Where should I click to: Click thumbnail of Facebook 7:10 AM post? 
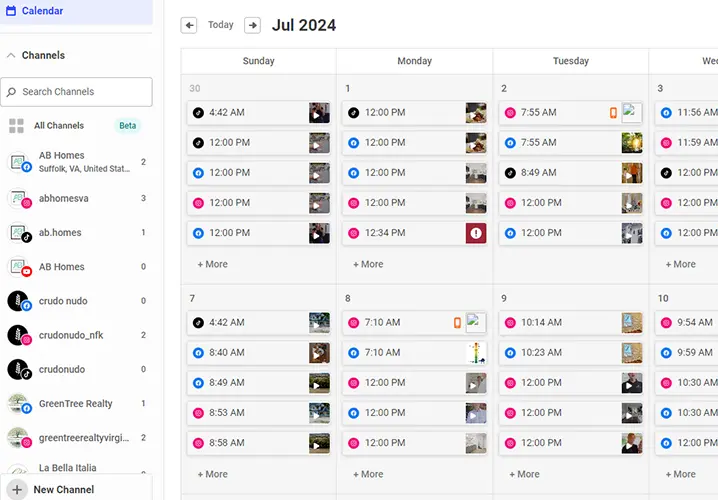(x=476, y=353)
